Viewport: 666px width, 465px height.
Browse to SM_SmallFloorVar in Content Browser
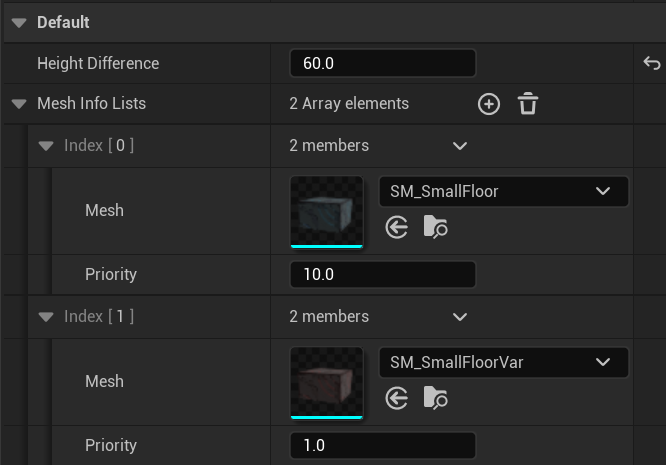[x=435, y=398]
